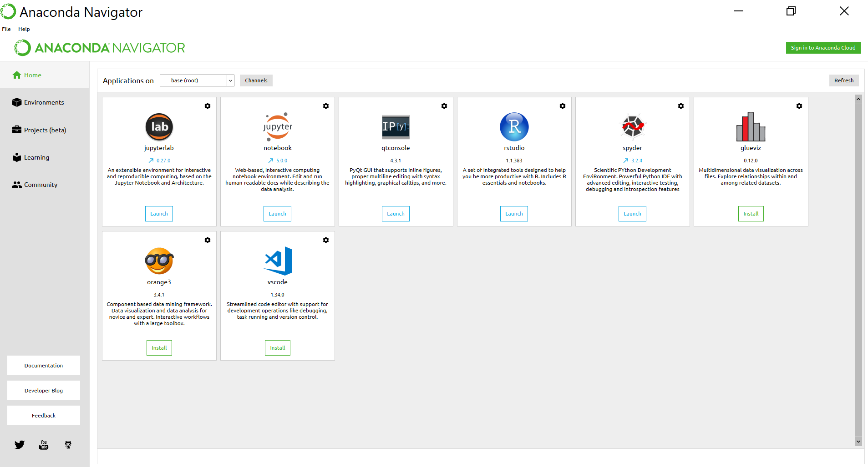Click the notebook 5.0.0 update arrow
Screen dimensions: 868x467
point(271,161)
